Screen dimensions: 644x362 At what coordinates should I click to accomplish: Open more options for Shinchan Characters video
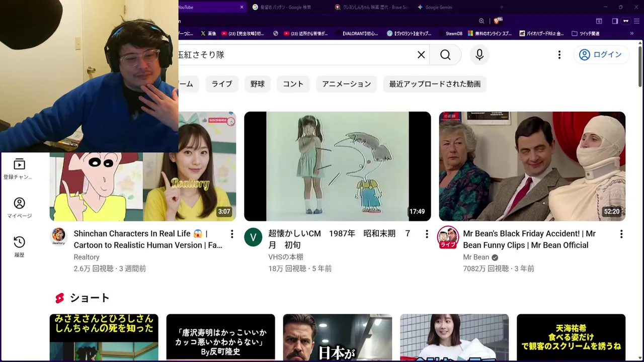[x=232, y=234]
